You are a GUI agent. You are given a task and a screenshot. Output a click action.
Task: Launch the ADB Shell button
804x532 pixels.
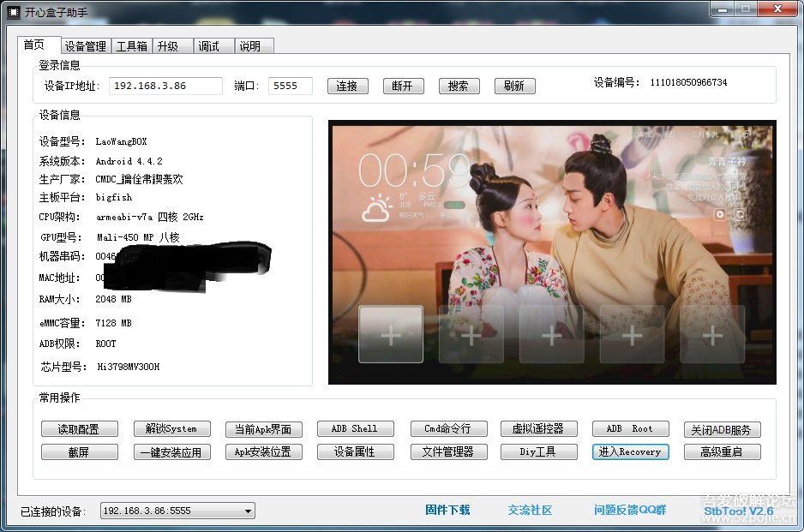pyautogui.click(x=354, y=429)
